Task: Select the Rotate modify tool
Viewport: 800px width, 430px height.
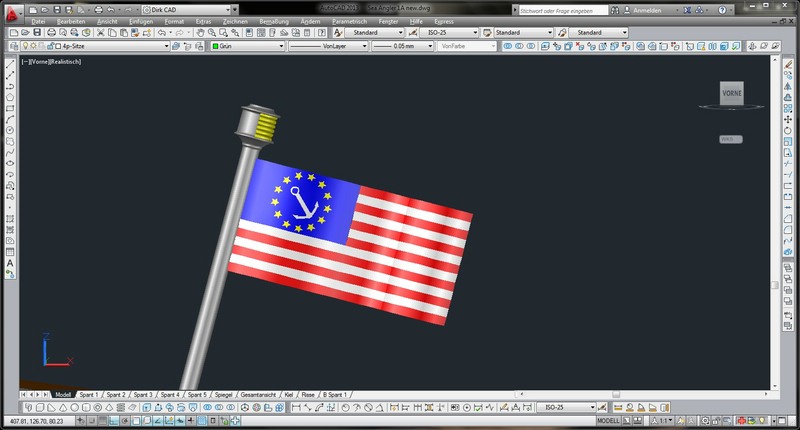Action: point(788,131)
